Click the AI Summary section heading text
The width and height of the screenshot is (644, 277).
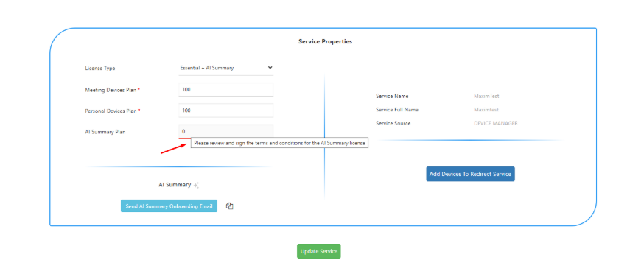click(175, 185)
